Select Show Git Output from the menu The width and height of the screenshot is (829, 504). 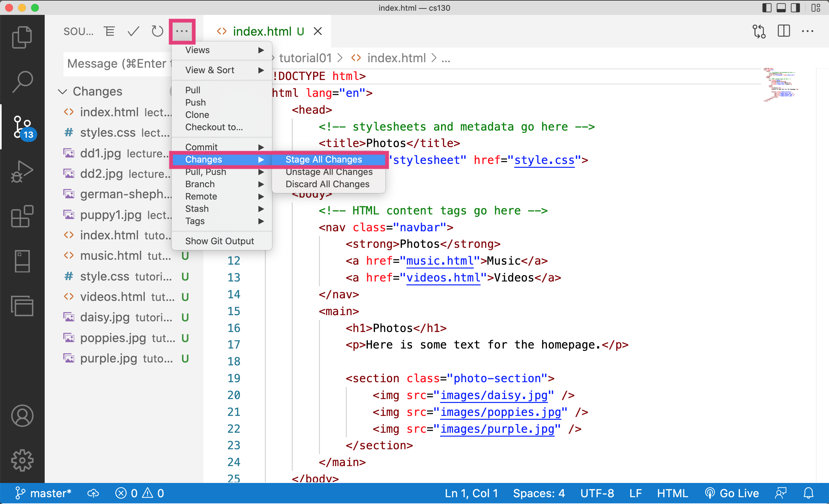219,241
